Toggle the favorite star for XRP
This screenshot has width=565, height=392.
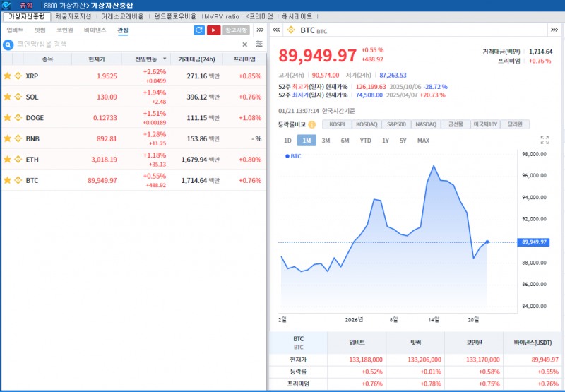(8, 76)
